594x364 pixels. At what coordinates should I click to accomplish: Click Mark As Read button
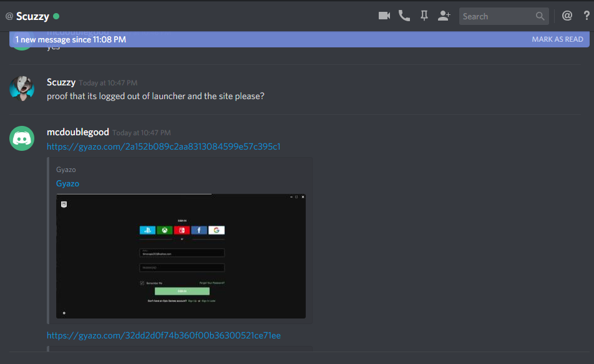click(557, 39)
